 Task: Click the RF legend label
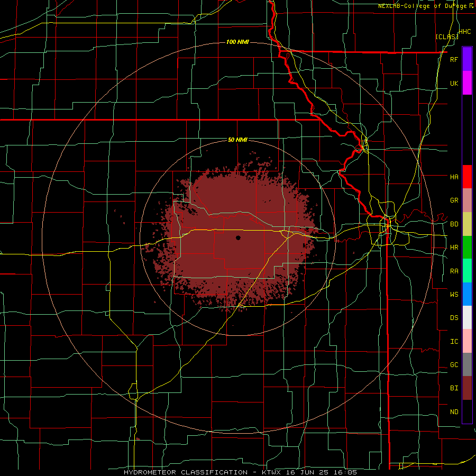pyautogui.click(x=454, y=59)
